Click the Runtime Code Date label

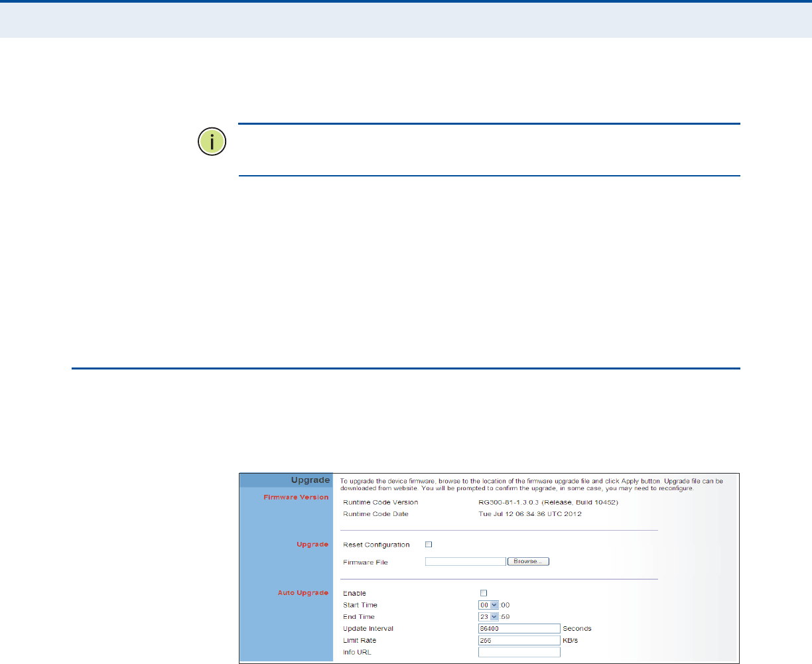[x=376, y=514]
